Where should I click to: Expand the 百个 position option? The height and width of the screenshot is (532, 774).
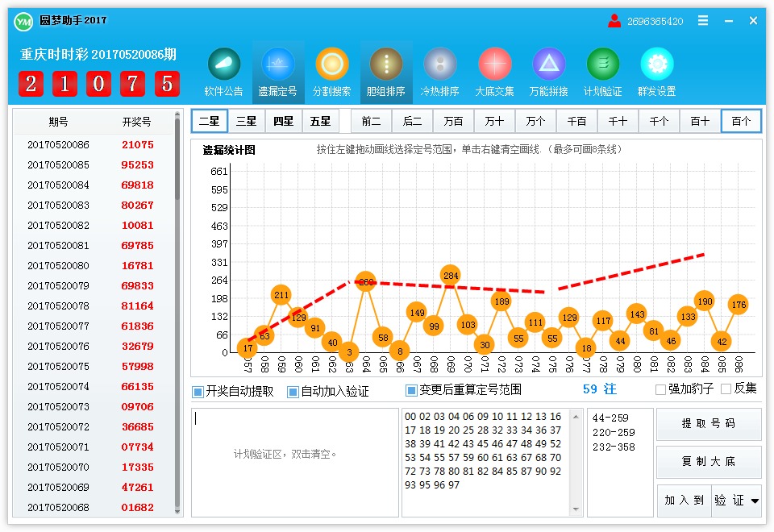pyautogui.click(x=741, y=120)
